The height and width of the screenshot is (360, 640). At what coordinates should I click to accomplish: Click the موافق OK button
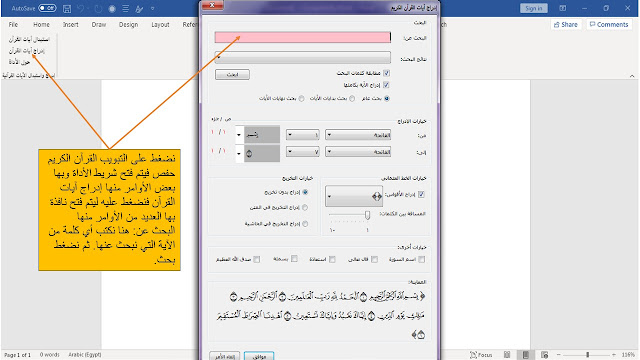pyautogui.click(x=259, y=356)
